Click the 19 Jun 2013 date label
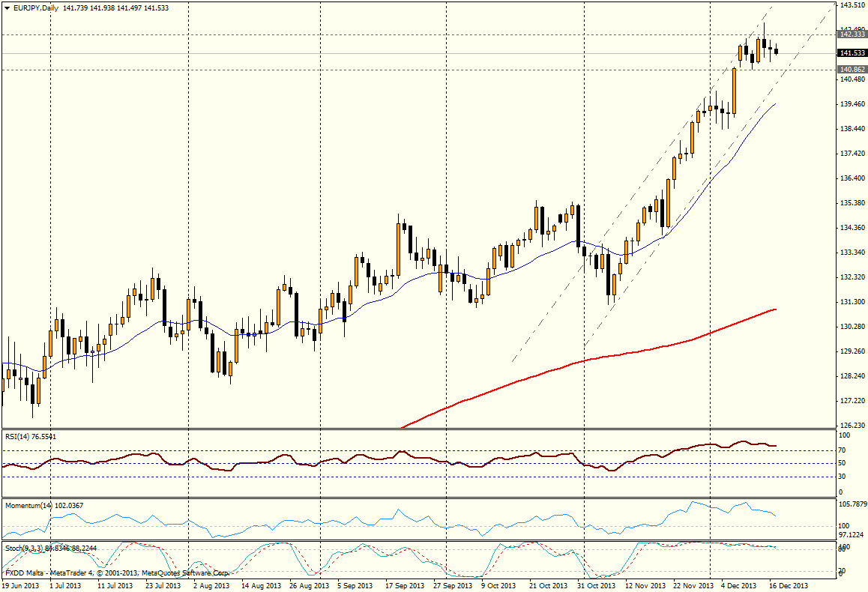The image size is (868, 592). tap(19, 585)
